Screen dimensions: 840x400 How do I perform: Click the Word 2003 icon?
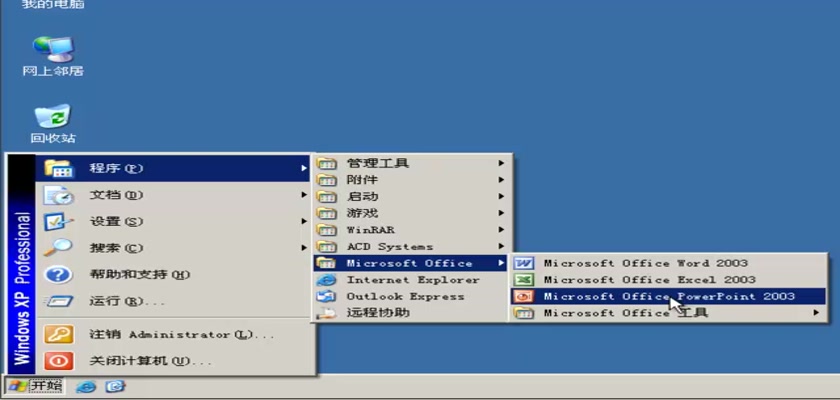pos(523,263)
